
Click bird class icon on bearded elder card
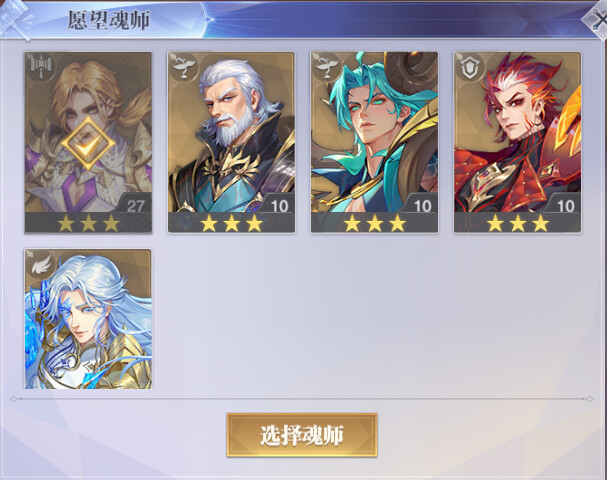pyautogui.click(x=183, y=67)
